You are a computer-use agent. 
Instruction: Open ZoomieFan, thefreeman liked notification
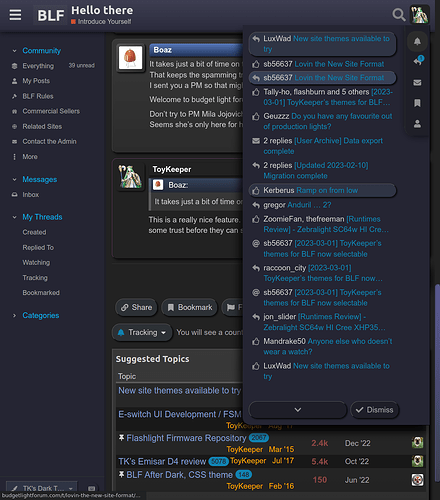[x=322, y=224]
